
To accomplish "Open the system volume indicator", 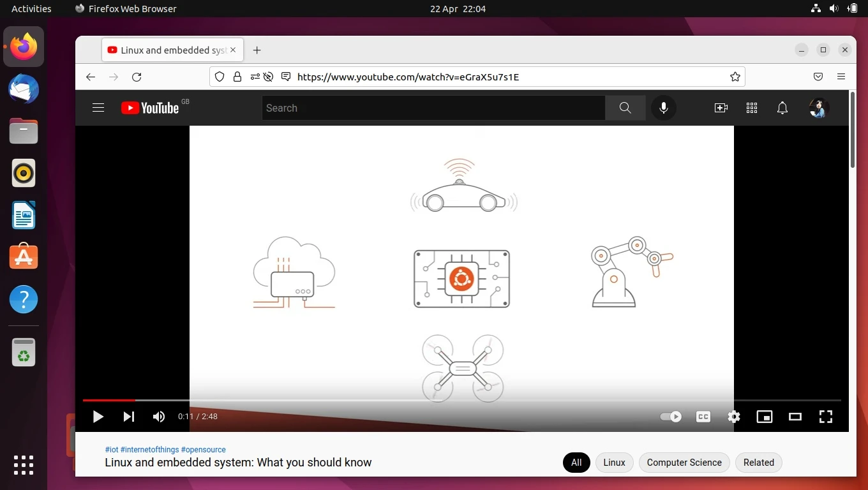I will coord(834,8).
